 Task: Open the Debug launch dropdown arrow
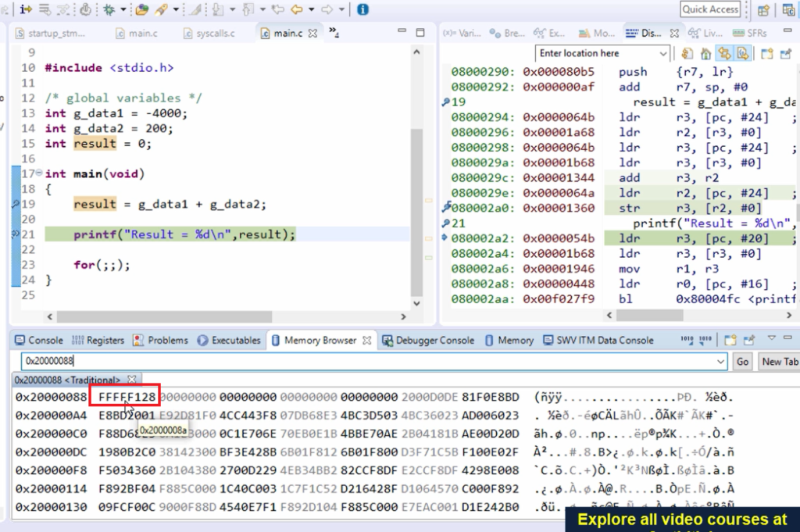pos(123,9)
